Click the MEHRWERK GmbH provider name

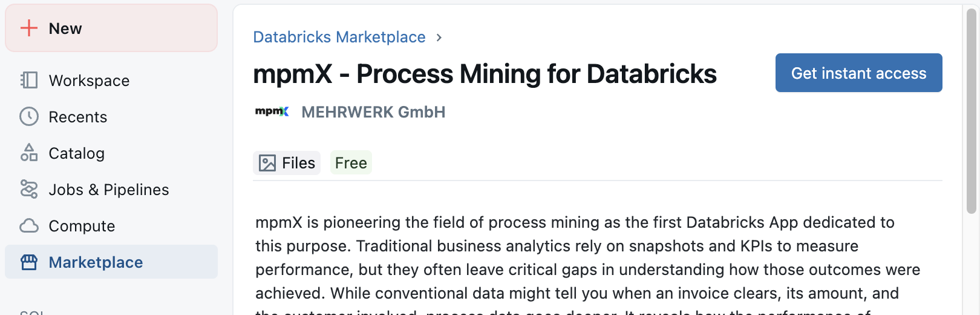[x=373, y=112]
